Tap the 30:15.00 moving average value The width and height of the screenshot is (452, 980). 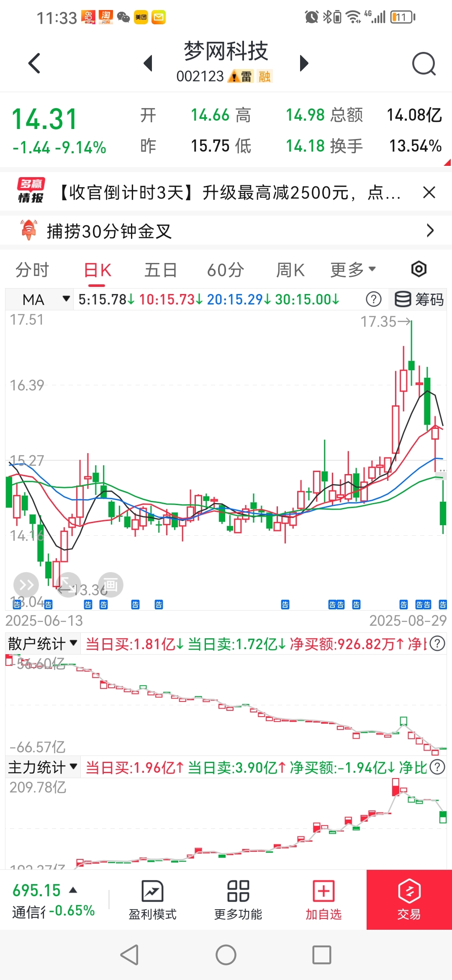pos(307,299)
